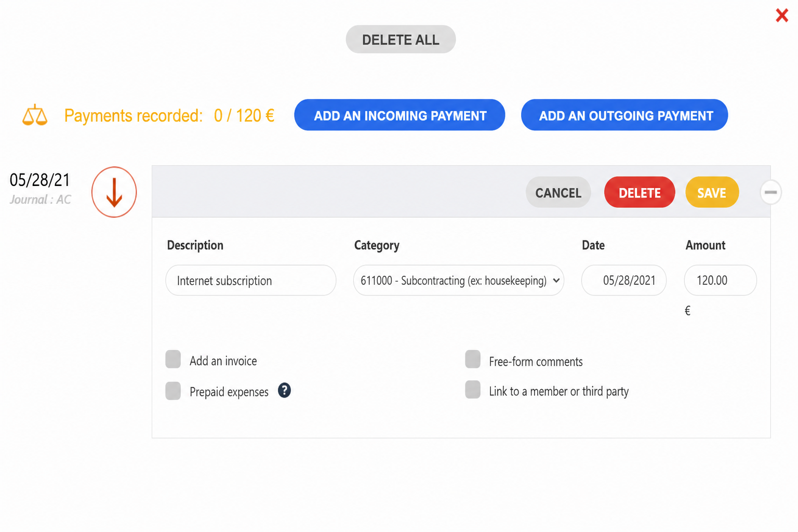
Task: Toggle Link to a member or third party
Action: [x=473, y=390]
